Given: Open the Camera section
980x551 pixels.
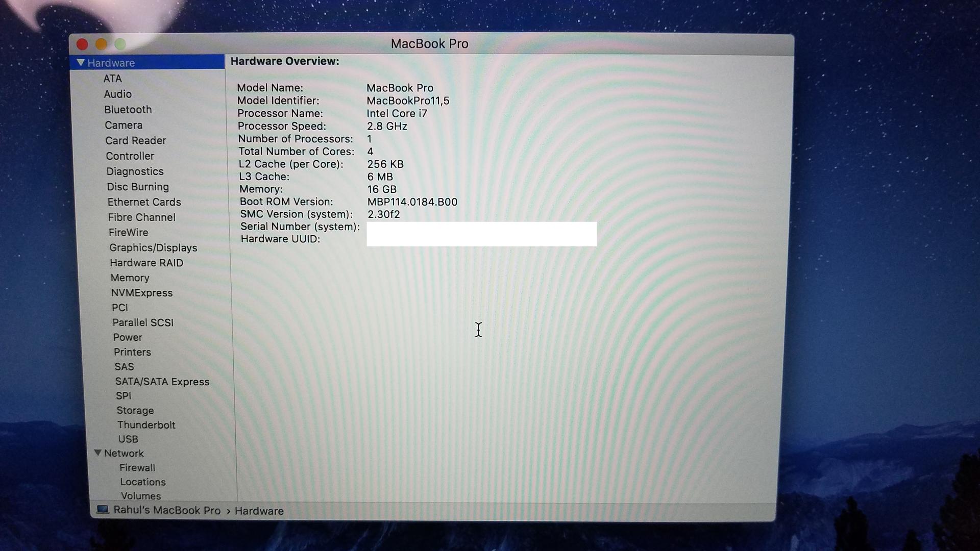Looking at the screenshot, I should (x=124, y=125).
